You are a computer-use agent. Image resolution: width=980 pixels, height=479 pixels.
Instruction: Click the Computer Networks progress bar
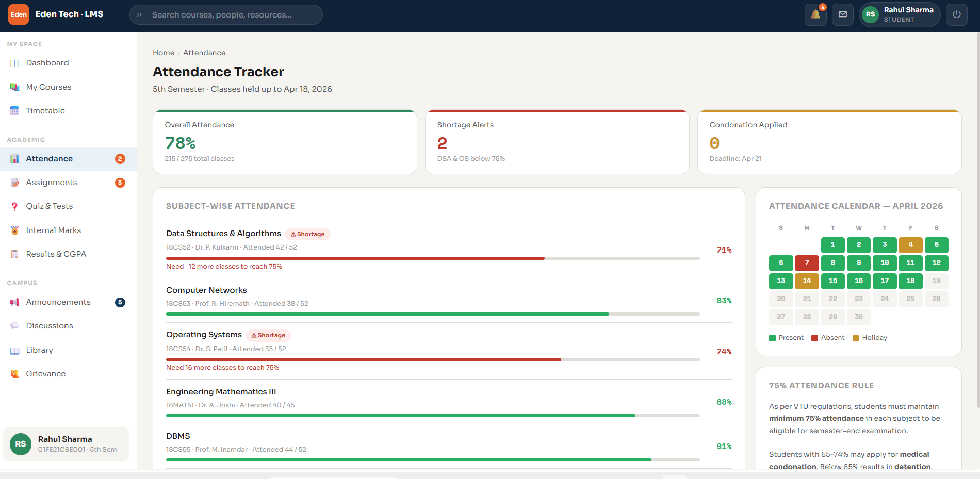click(433, 314)
